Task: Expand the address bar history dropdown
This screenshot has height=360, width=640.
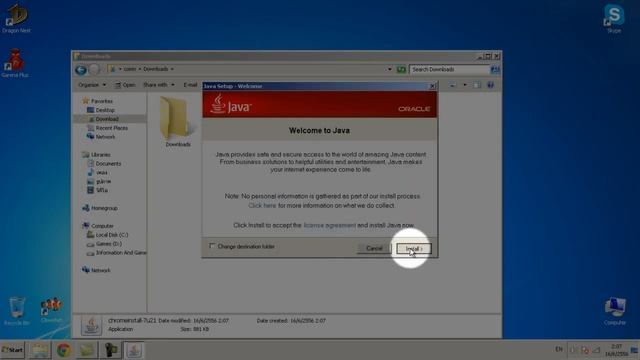Action: pos(389,69)
